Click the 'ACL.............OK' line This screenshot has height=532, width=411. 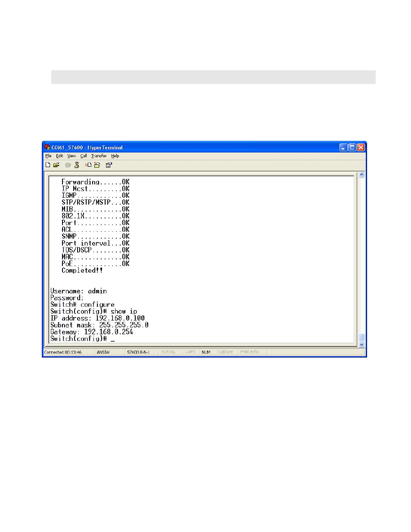(x=96, y=230)
